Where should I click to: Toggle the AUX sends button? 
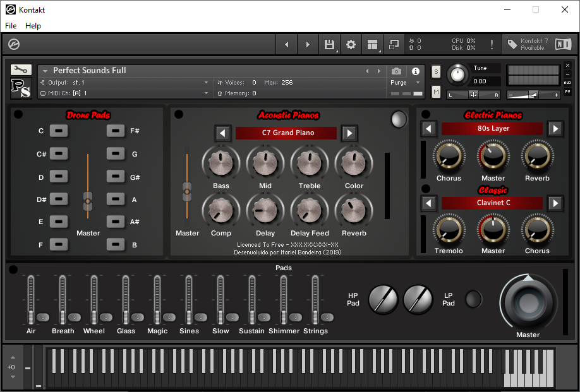click(x=568, y=83)
